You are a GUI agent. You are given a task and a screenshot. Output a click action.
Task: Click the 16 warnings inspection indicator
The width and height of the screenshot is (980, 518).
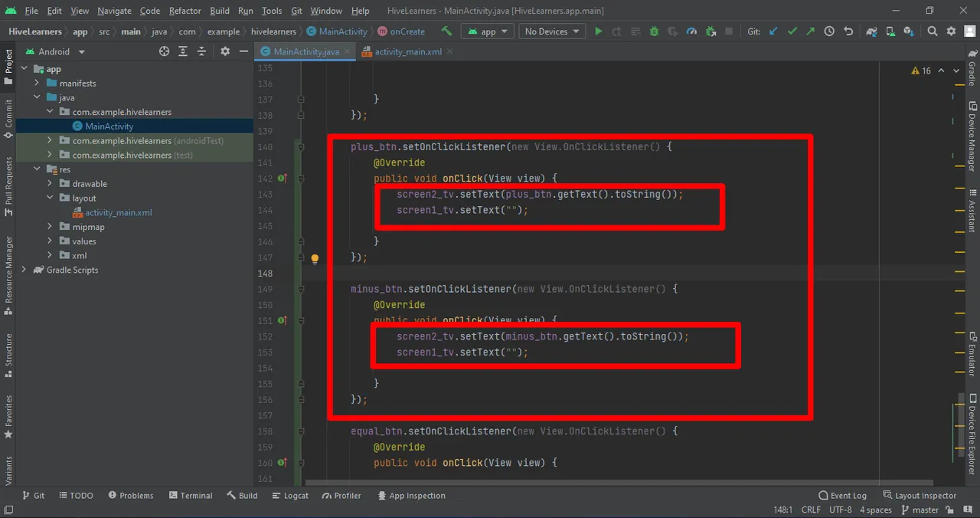coord(921,70)
